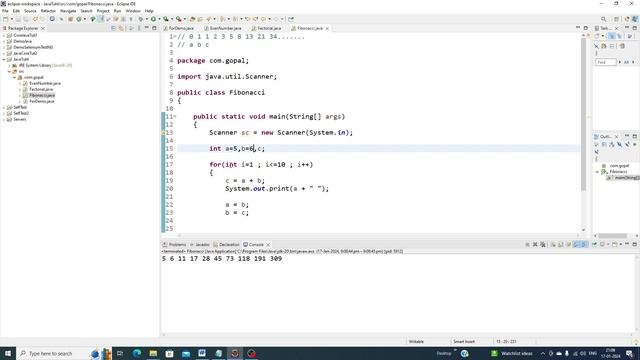640x360 pixels.
Task: Open the Window menu
Action: 133,11
